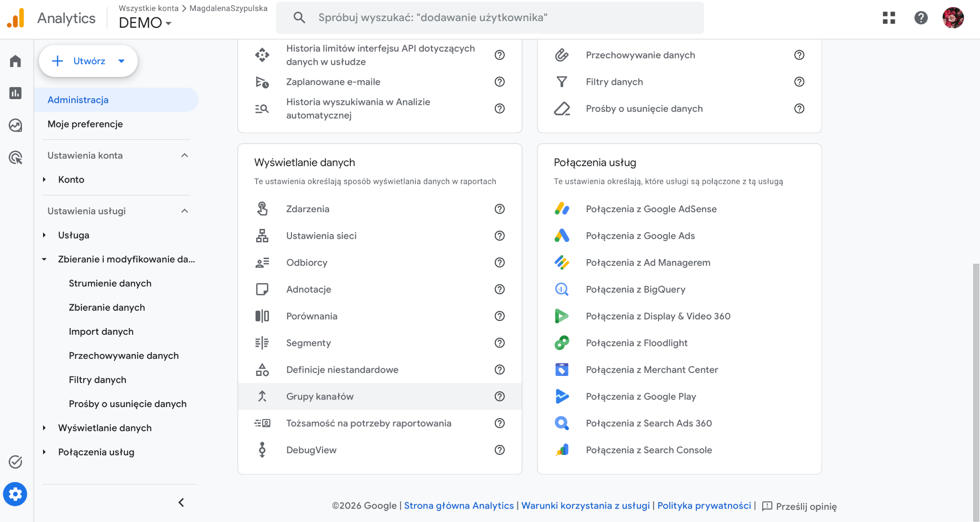Screen dimensions: 980x522
Task: Open the Reports bar-chart icon in sidebar
Action: click(x=15, y=93)
